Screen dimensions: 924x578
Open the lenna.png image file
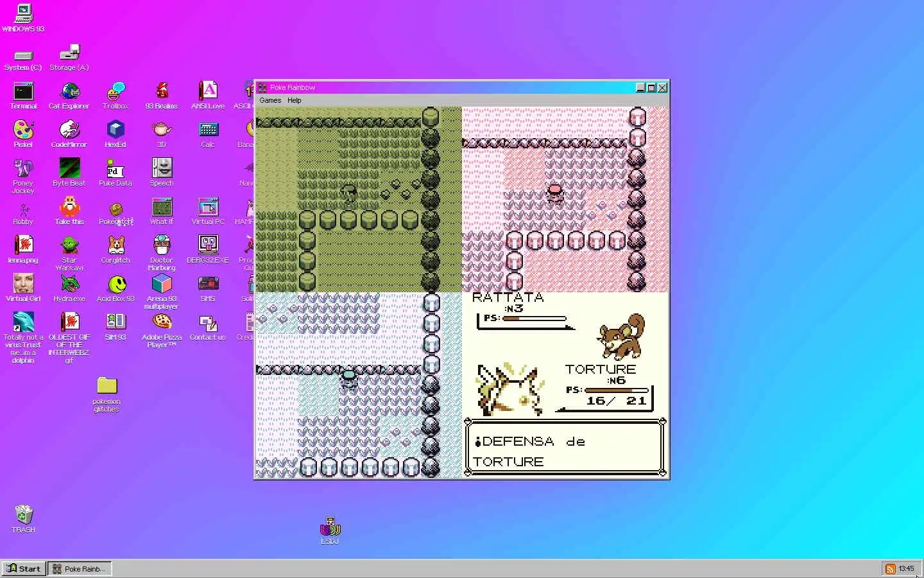[23, 250]
